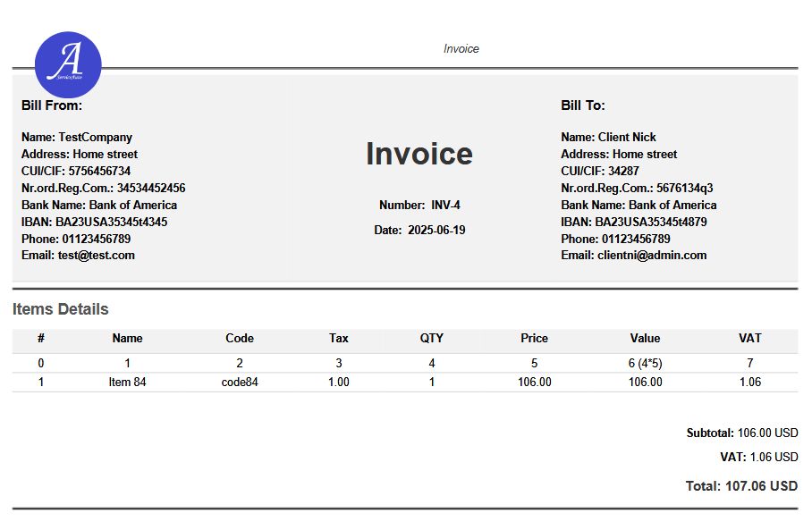The height and width of the screenshot is (530, 812).
Task: Click the Date: 2025-06-19 text
Action: click(419, 230)
